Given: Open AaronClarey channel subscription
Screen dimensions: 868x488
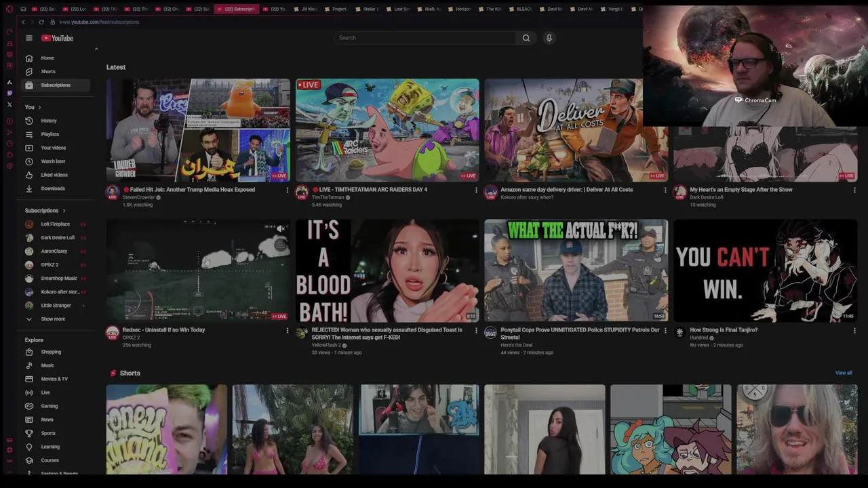Looking at the screenshot, I should click(x=56, y=251).
